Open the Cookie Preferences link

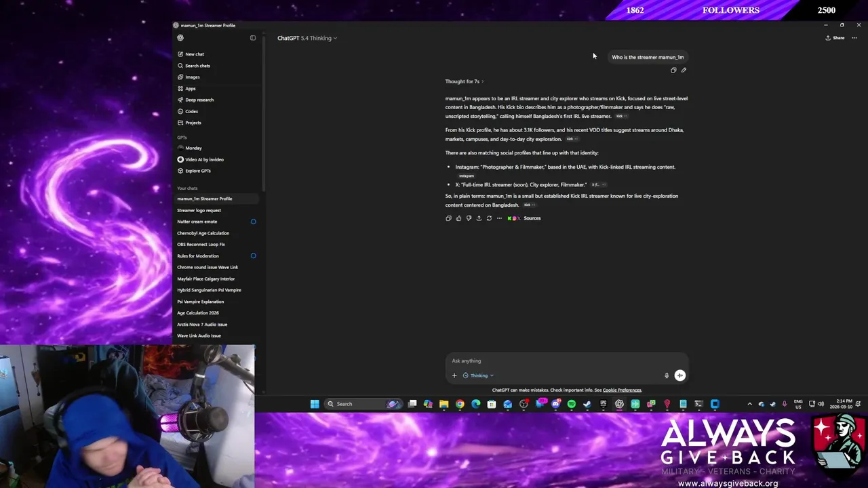(622, 390)
